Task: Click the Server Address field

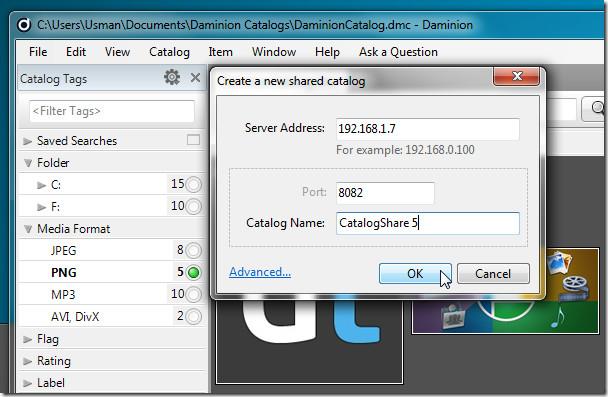Action: point(428,129)
